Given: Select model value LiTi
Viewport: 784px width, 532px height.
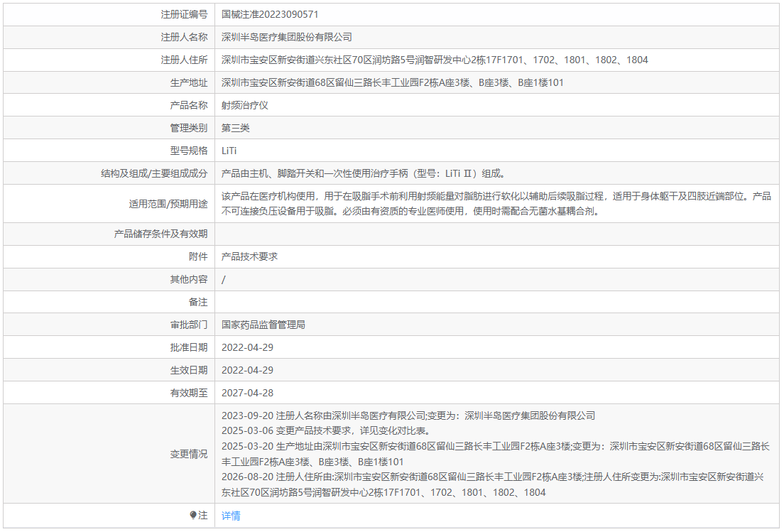Looking at the screenshot, I should pos(229,151).
